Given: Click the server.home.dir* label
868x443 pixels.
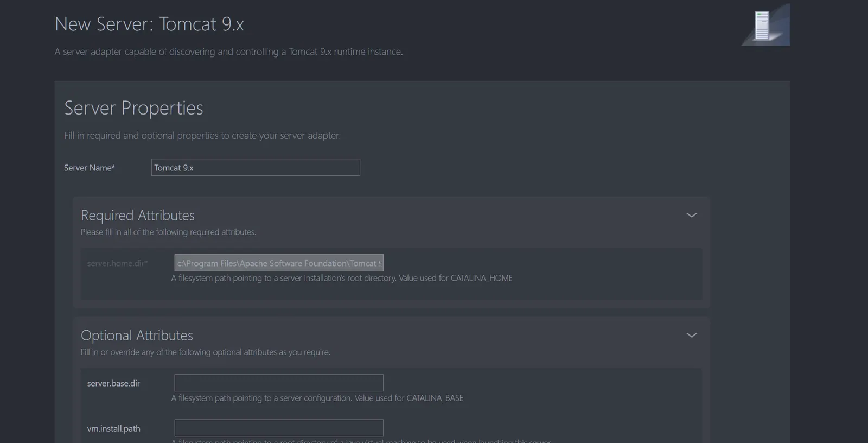Looking at the screenshot, I should 117,263.
